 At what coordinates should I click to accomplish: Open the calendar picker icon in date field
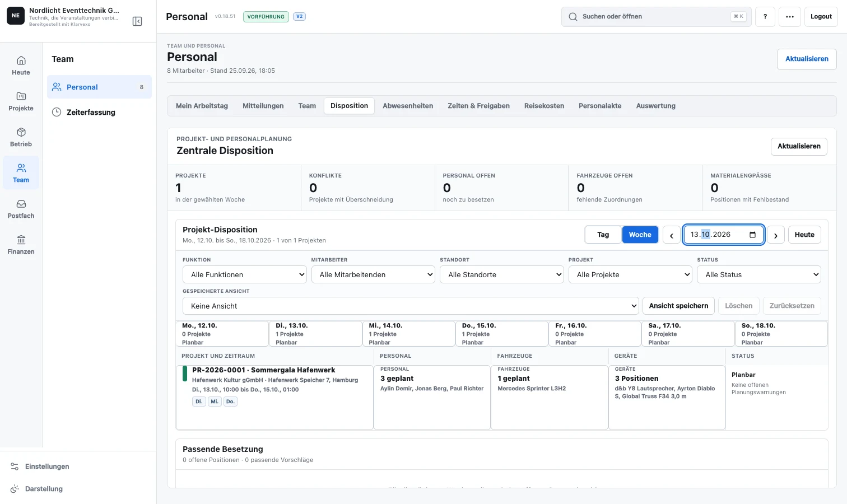pos(753,235)
